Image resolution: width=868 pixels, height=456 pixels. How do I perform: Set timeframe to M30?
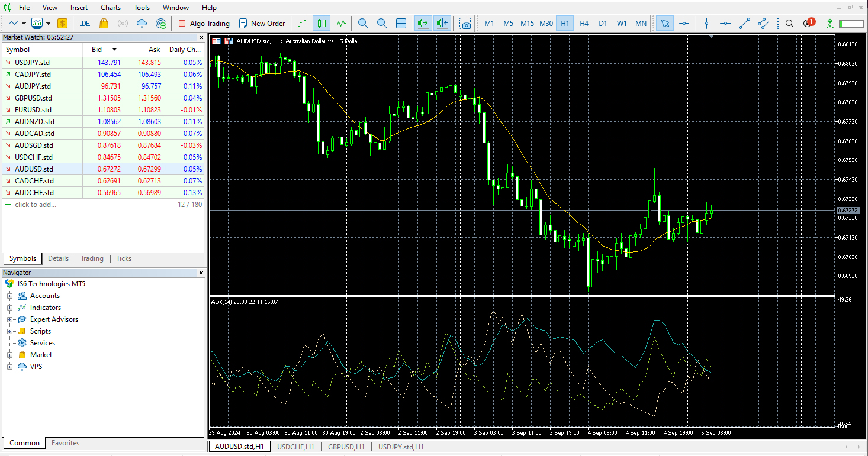click(546, 24)
